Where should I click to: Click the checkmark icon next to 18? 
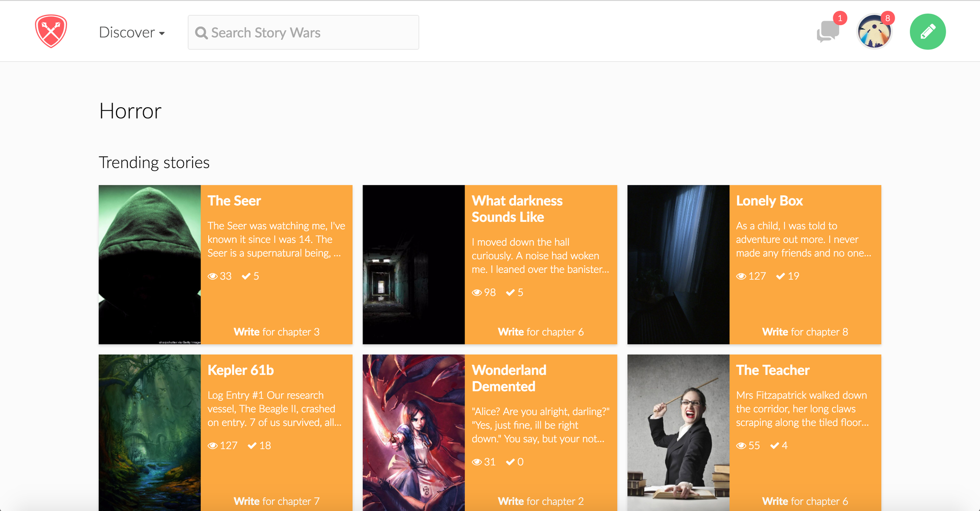[x=252, y=446]
